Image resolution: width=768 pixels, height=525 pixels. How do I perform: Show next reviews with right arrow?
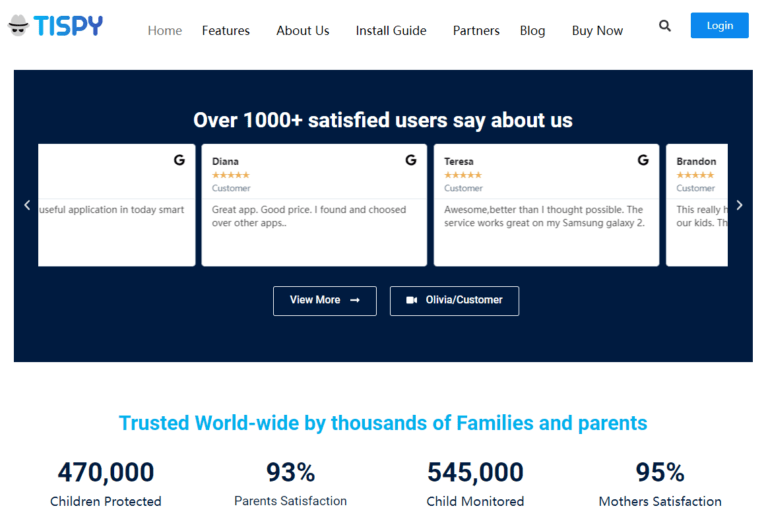pyautogui.click(x=739, y=205)
